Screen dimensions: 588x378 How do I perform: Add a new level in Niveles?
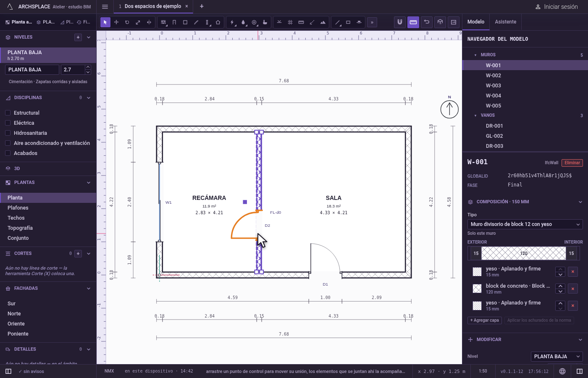point(78,37)
